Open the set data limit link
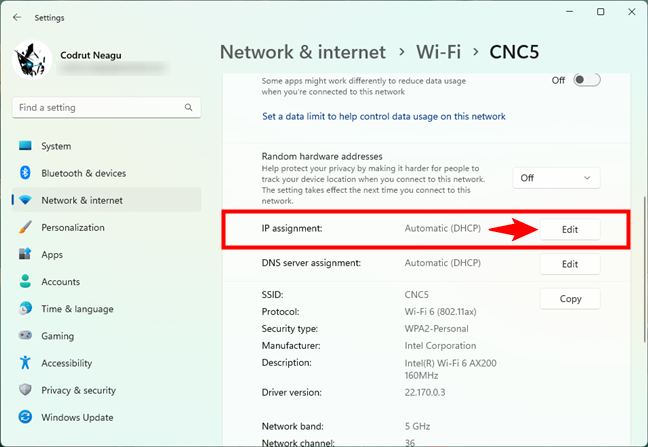 384,116
